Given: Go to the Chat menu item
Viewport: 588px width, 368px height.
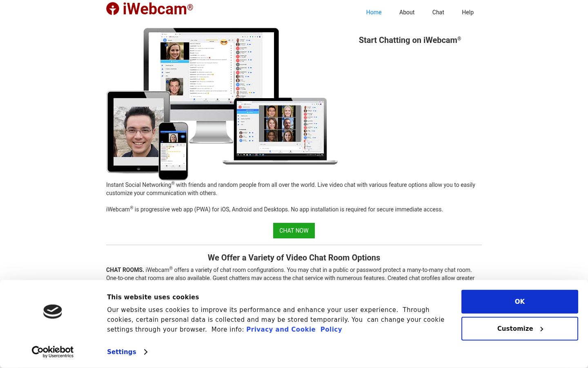Looking at the screenshot, I should [438, 12].
